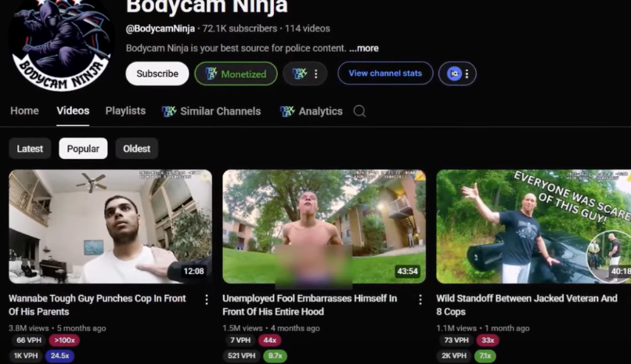The height and width of the screenshot is (364, 631).
Task: Click the 1K VPH stat badge
Action: 25,356
